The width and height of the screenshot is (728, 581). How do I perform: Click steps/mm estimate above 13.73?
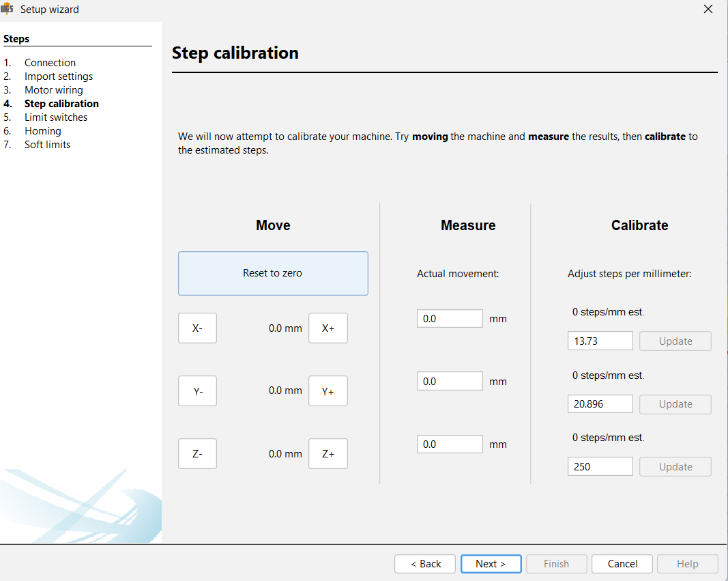(608, 312)
